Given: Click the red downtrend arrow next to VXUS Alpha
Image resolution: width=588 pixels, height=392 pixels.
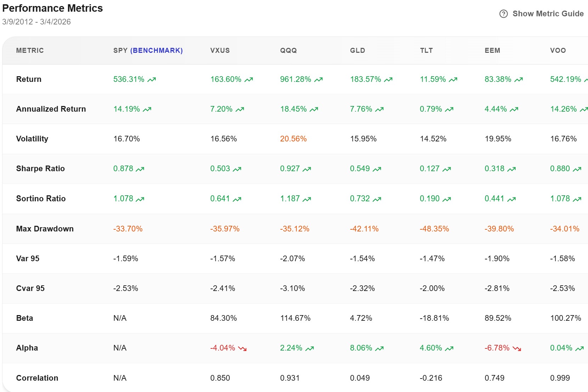Looking at the screenshot, I should click(x=243, y=348).
